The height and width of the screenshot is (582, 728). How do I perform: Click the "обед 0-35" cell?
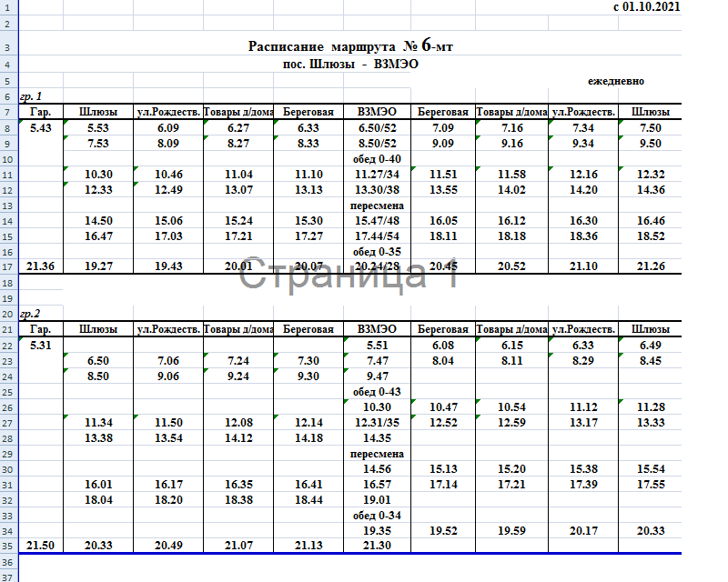377,251
